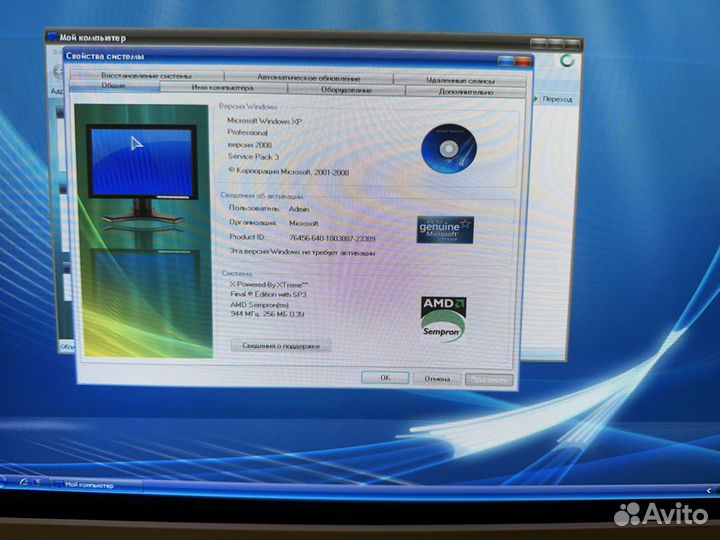Open the Удаленные сеансы tab

point(460,80)
